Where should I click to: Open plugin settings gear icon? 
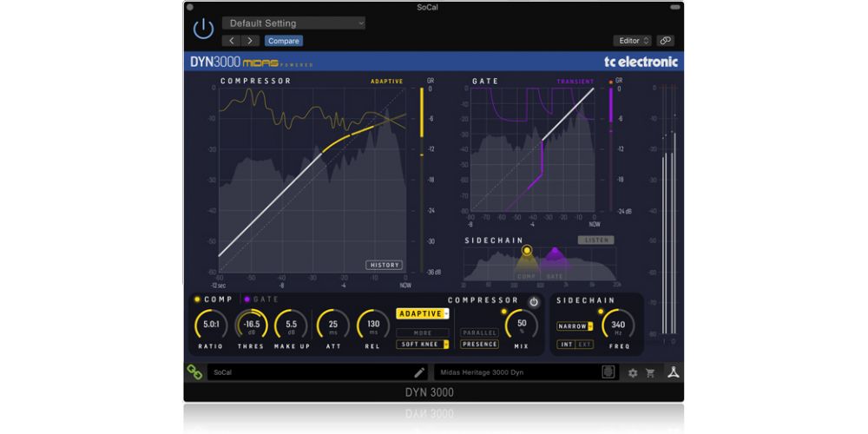633,373
